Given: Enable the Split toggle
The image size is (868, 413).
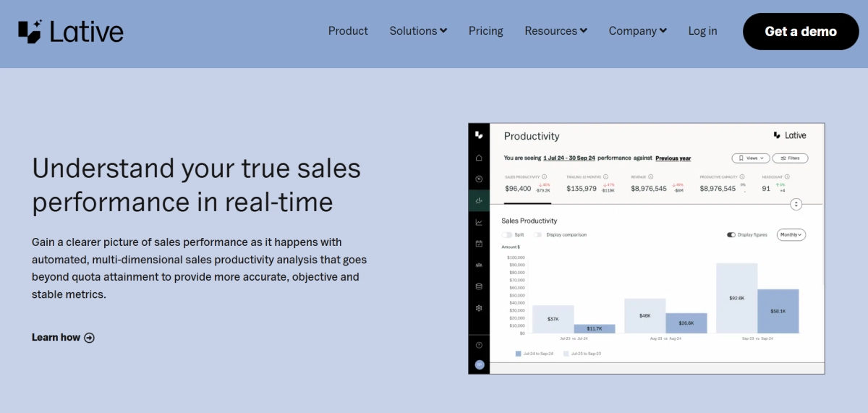Looking at the screenshot, I should coord(507,234).
